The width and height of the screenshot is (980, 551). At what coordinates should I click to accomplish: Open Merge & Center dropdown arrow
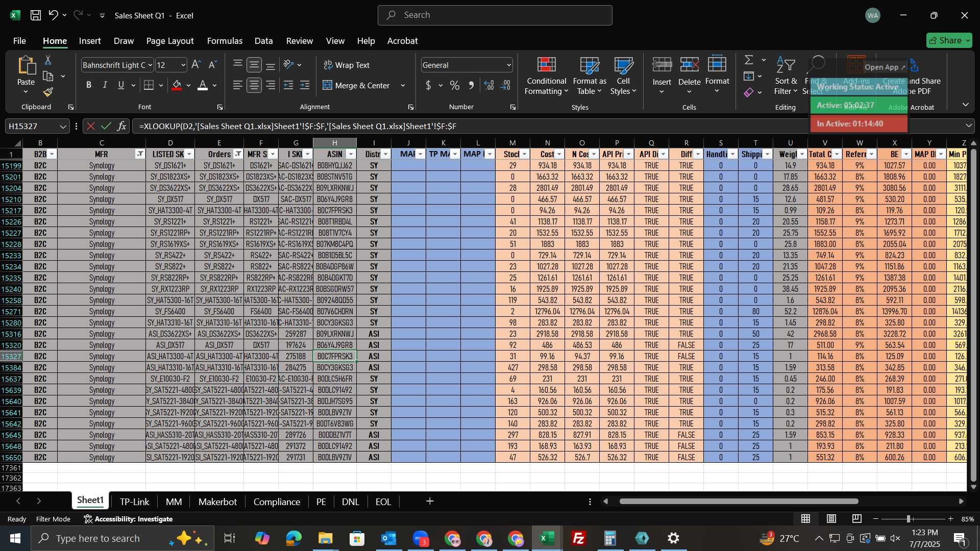click(x=403, y=85)
